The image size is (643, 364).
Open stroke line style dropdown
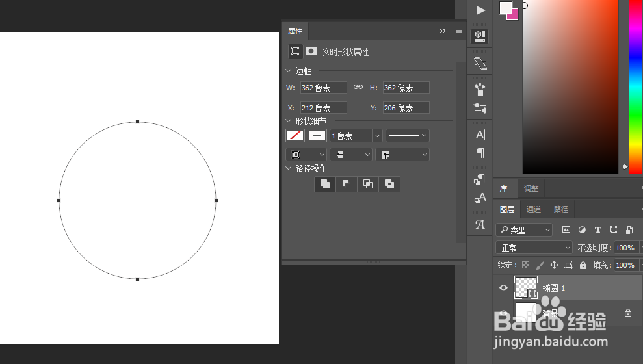(x=408, y=135)
